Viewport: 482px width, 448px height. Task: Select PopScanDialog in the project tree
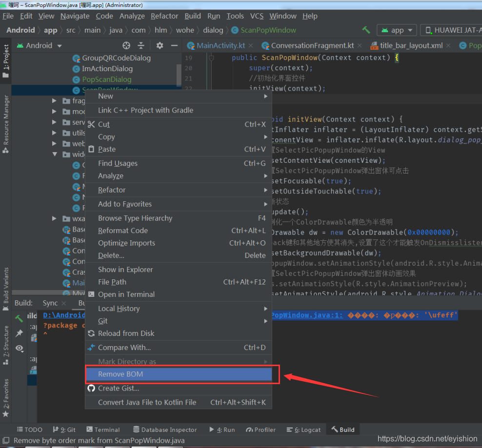pyautogui.click(x=106, y=79)
